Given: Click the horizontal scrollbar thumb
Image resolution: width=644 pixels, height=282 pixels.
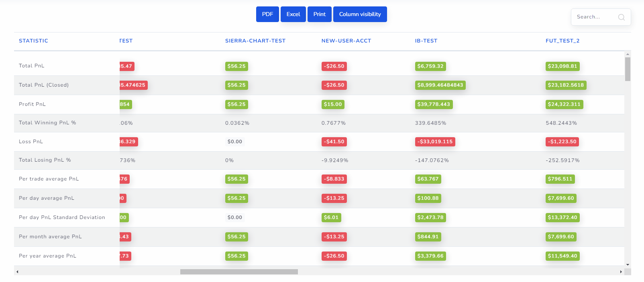Looking at the screenshot, I should [x=239, y=272].
